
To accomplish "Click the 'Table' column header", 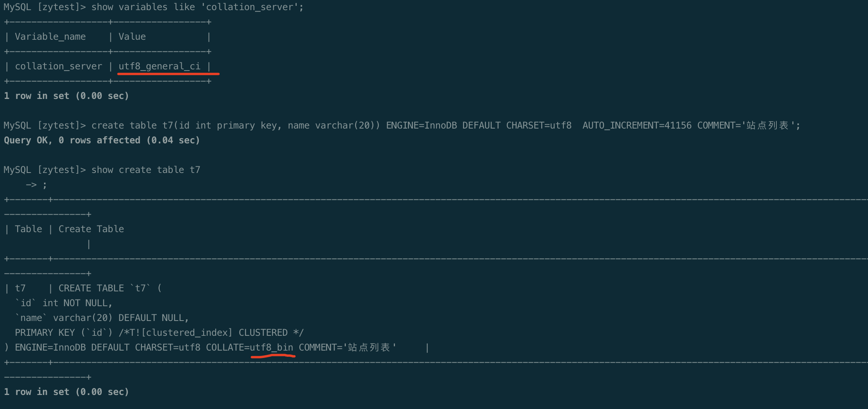I will pos(28,229).
